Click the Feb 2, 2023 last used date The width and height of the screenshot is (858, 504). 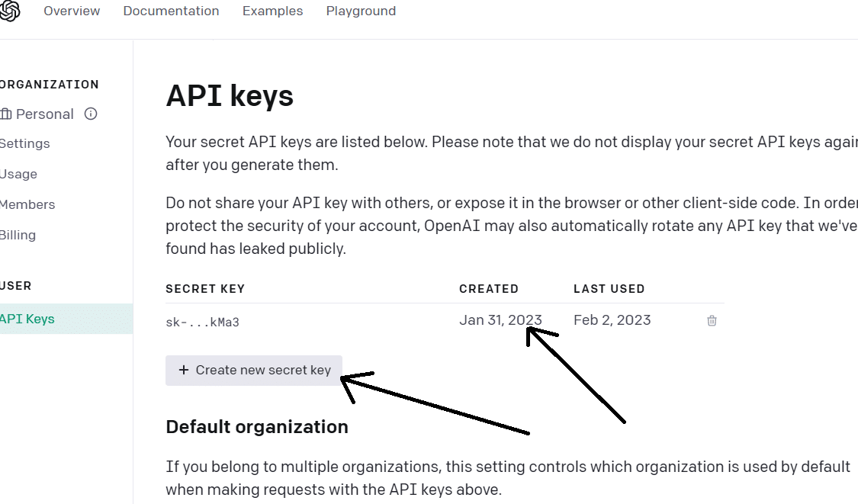[x=612, y=320]
